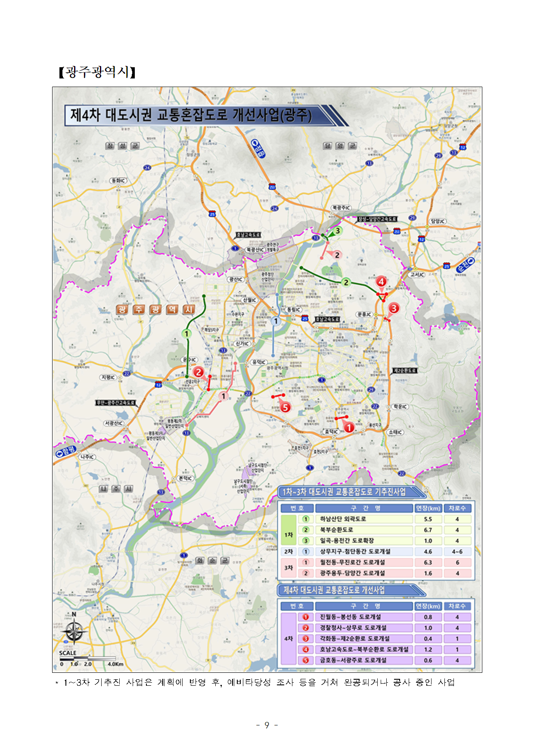Click legend icon for 호남고속도로~북부순환로 row
This screenshot has width=534, height=756.
306,649
